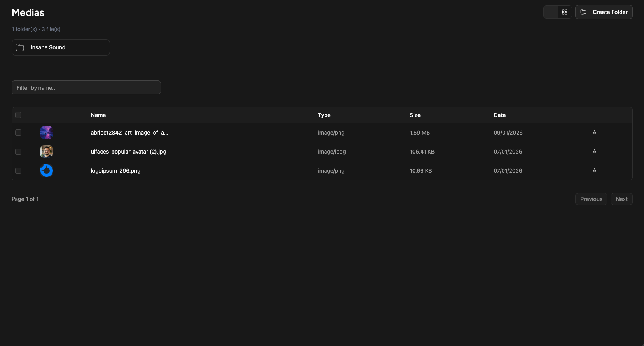644x346 pixels.
Task: Switch to list view layout
Action: point(550,12)
